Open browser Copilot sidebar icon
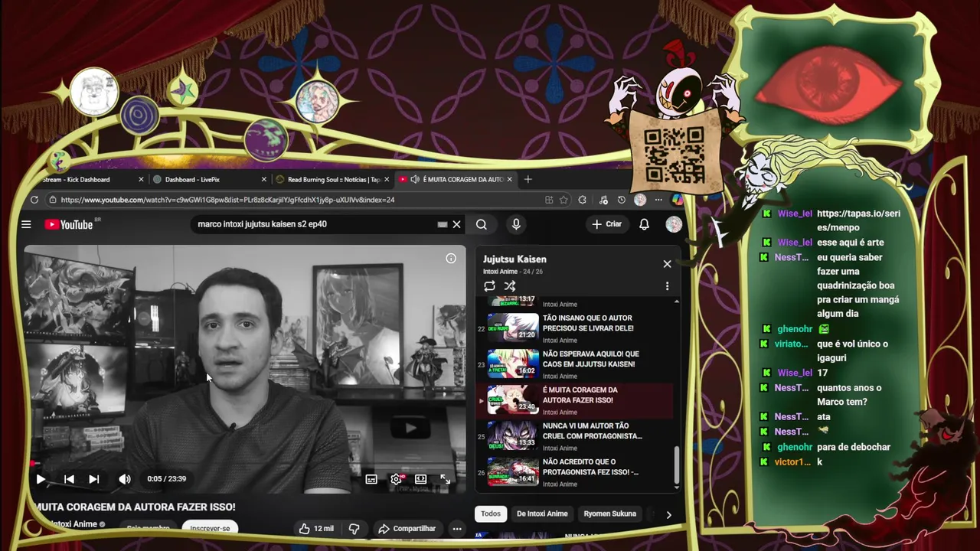 [x=678, y=200]
